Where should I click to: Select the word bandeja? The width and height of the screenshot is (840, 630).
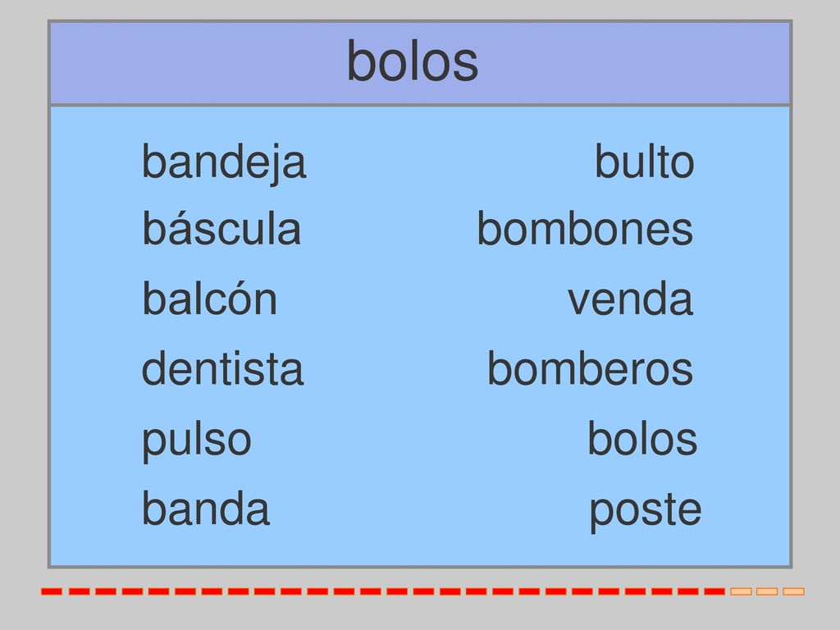[224, 162]
